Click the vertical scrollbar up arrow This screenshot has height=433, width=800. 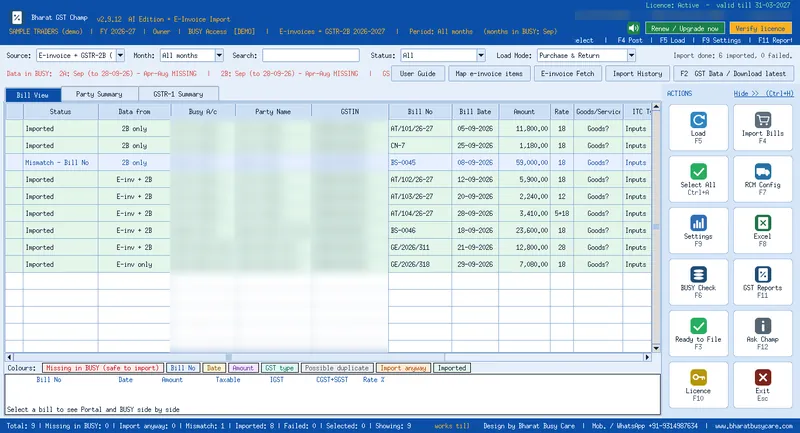[x=656, y=107]
